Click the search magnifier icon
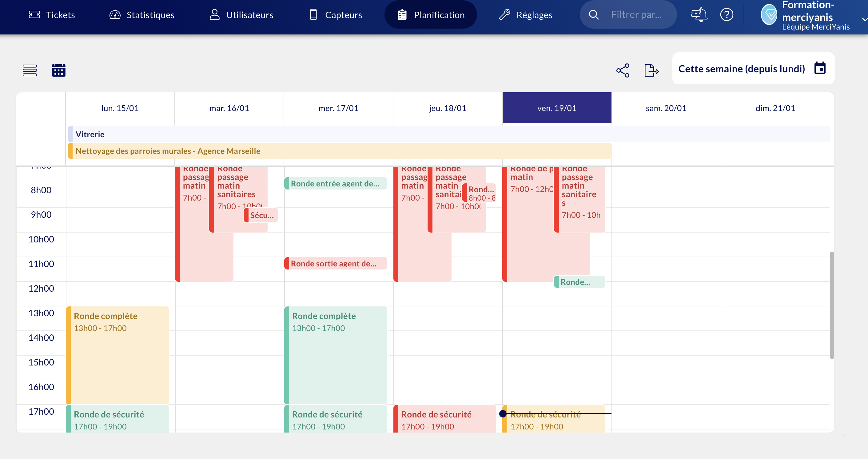 click(x=594, y=15)
